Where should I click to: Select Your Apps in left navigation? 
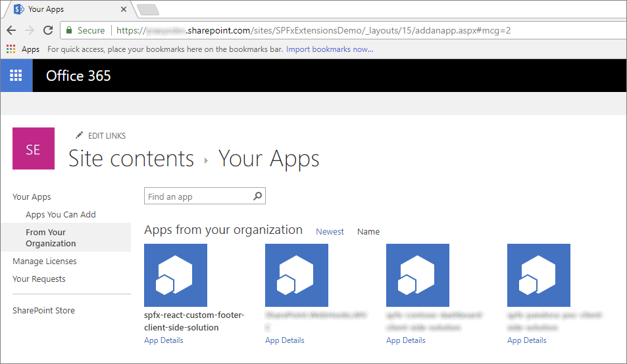pos(32,196)
